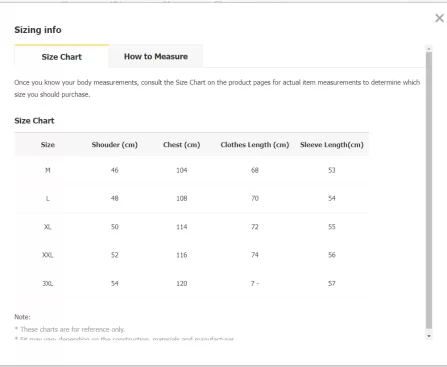The width and height of the screenshot is (447, 367).
Task: Select the Chest (cm) column header
Action: tap(182, 145)
